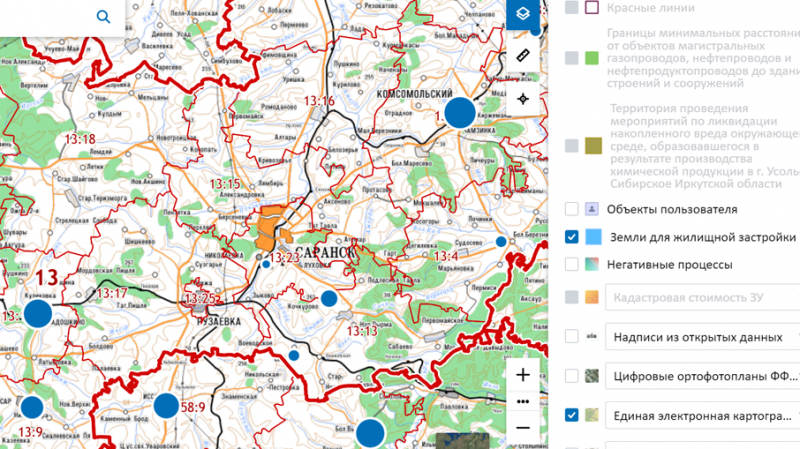Tick the Надписи из открытых данных checkbox

coord(572,337)
